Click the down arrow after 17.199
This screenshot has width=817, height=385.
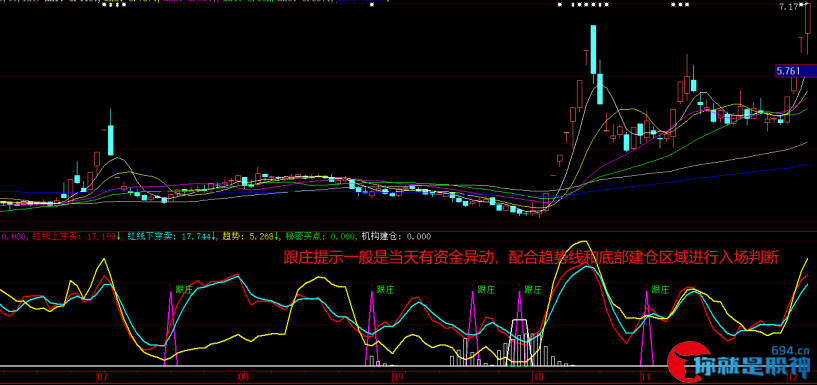119,236
